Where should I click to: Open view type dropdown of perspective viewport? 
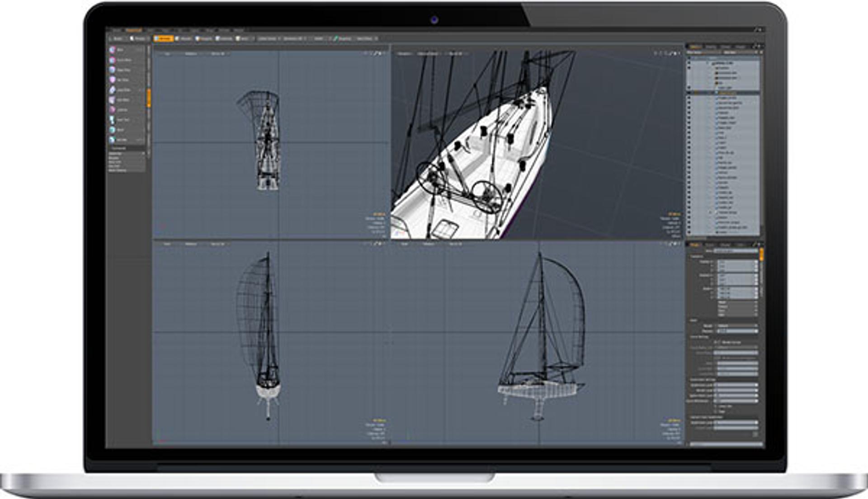(404, 54)
